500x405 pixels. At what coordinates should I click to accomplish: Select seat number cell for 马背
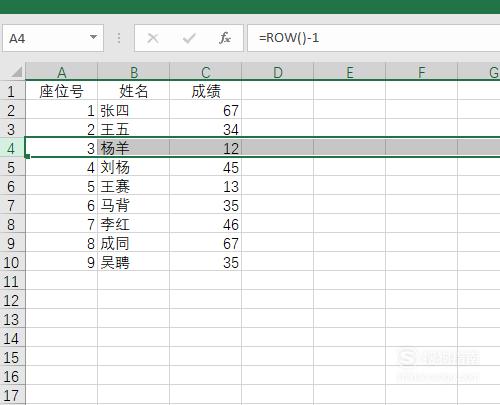point(62,205)
